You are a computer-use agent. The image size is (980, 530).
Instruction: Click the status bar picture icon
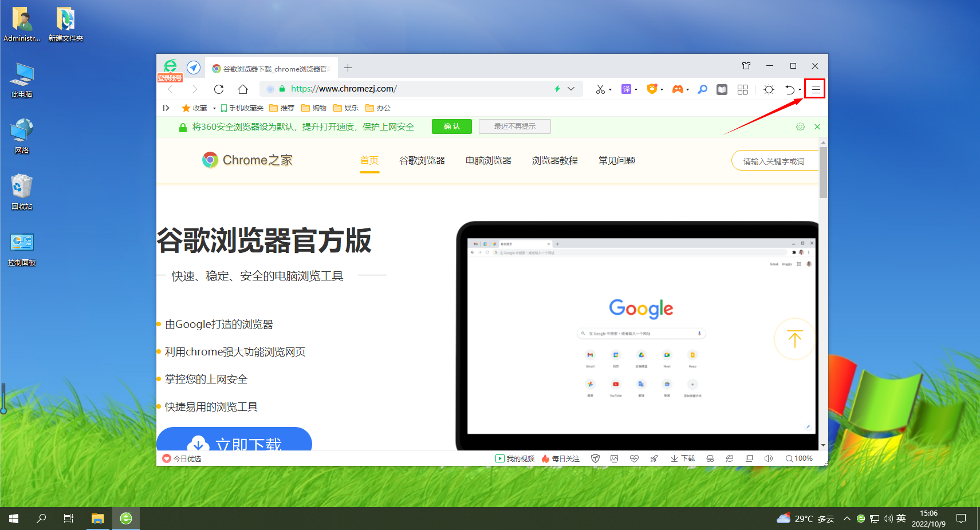click(615, 458)
